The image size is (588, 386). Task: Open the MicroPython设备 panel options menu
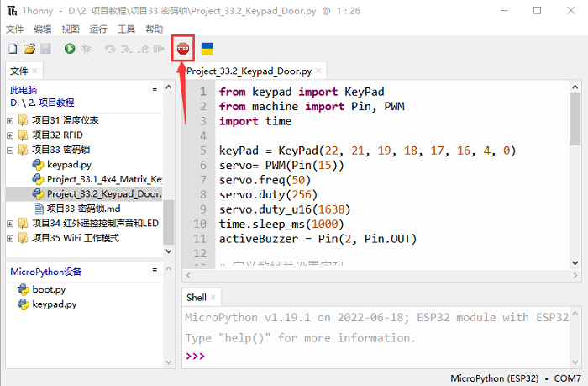(x=155, y=271)
